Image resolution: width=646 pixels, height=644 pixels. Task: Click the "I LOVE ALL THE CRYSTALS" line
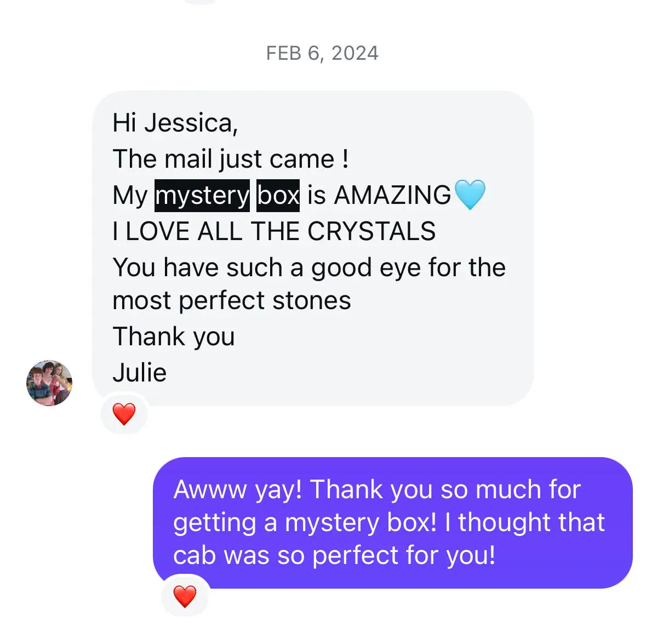point(274,231)
